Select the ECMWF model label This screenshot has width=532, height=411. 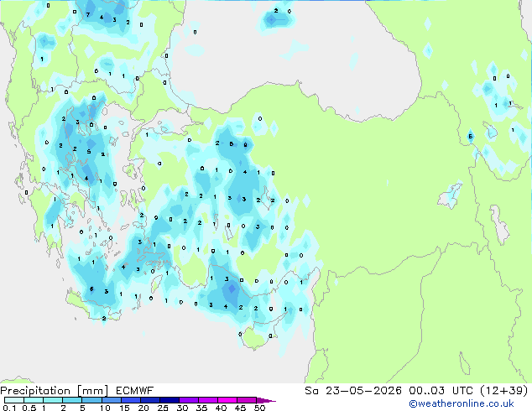pos(135,391)
